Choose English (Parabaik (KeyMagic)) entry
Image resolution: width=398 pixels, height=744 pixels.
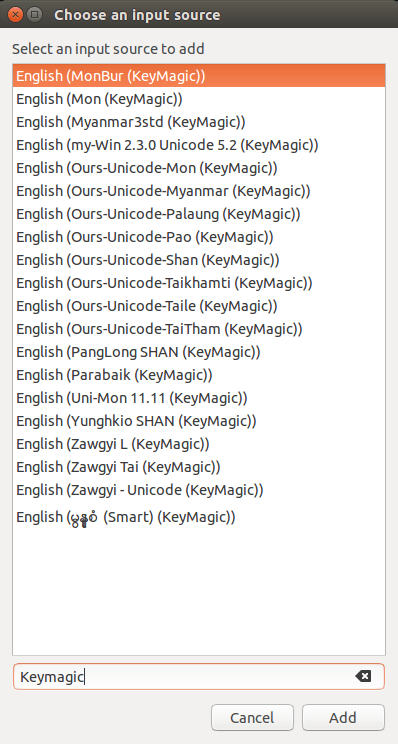[199, 375]
